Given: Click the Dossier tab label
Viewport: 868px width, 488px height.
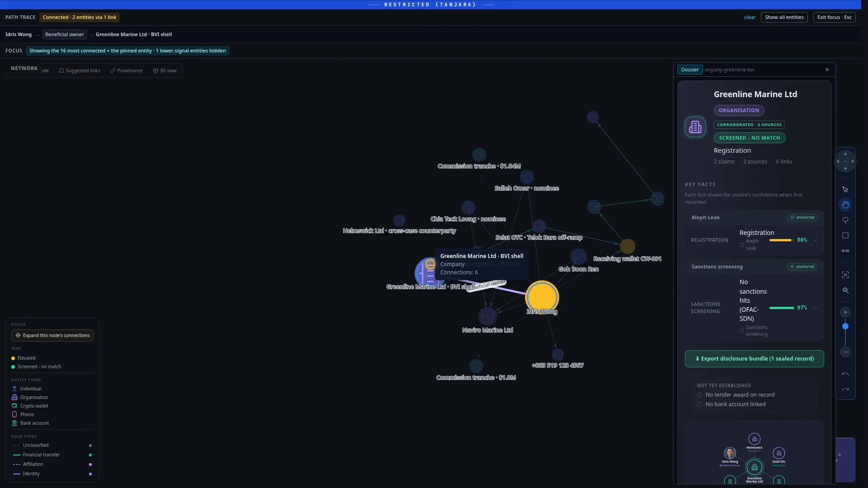Looking at the screenshot, I should 689,70.
